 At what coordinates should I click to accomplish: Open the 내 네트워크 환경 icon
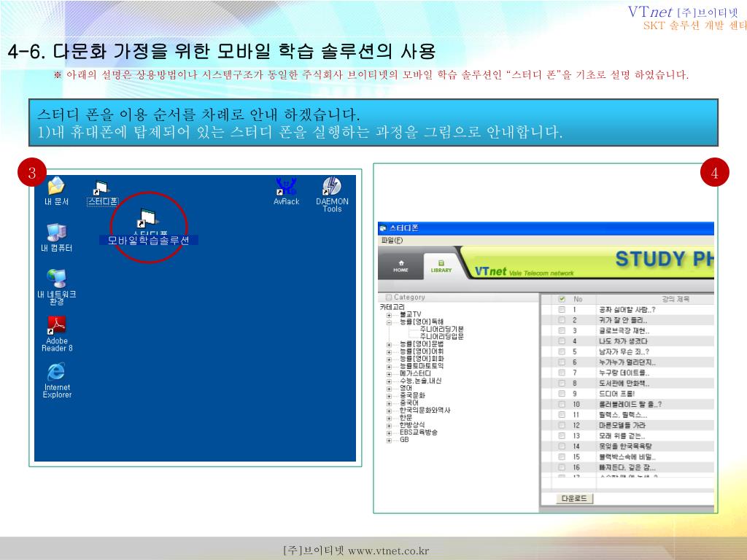(56, 287)
